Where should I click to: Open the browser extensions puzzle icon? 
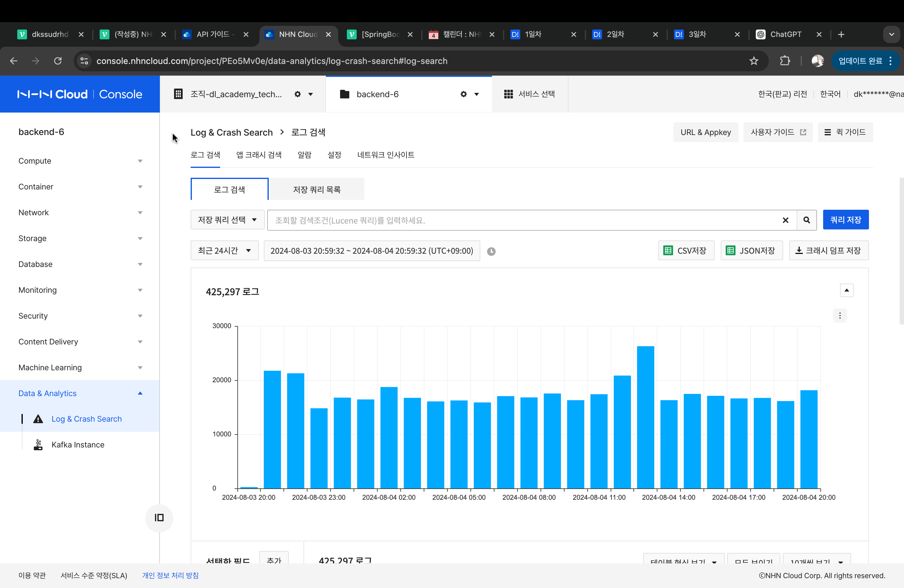click(x=785, y=61)
